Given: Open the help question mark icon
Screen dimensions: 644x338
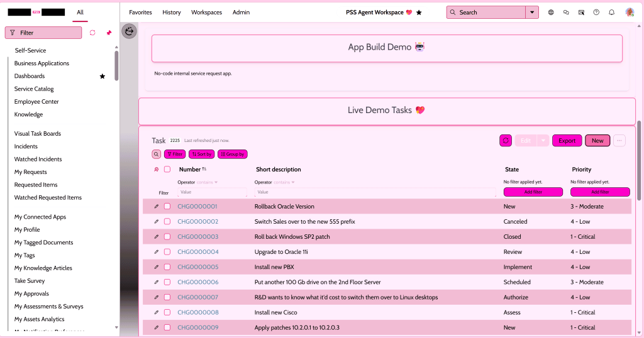Looking at the screenshot, I should (596, 13).
